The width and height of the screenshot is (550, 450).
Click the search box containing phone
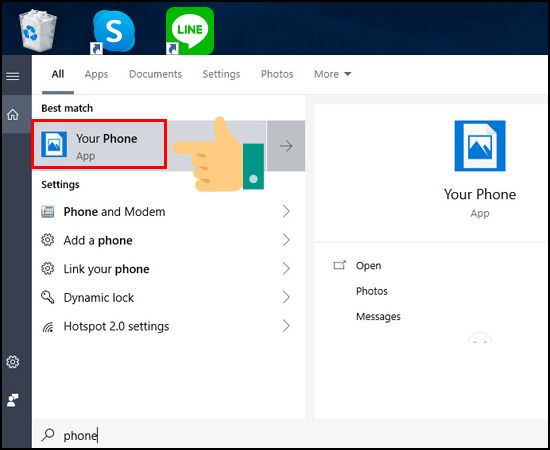click(x=290, y=435)
